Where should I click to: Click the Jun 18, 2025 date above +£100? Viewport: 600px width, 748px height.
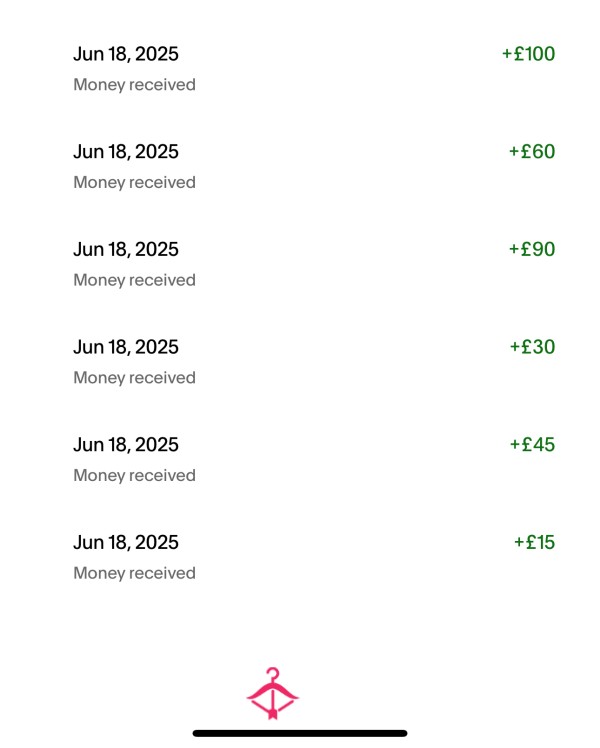coord(126,54)
